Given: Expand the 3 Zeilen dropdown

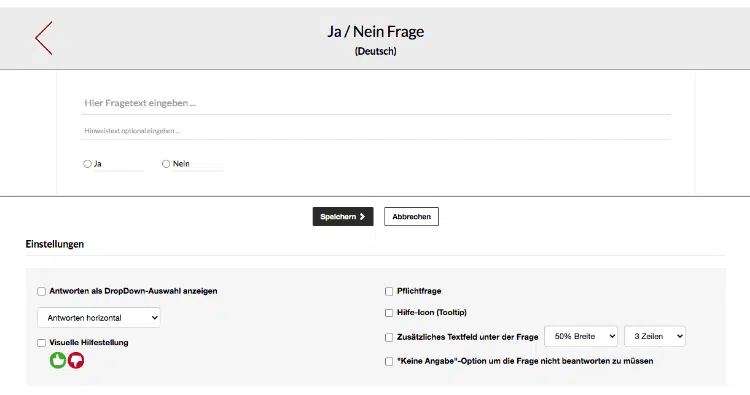Looking at the screenshot, I should click(655, 337).
